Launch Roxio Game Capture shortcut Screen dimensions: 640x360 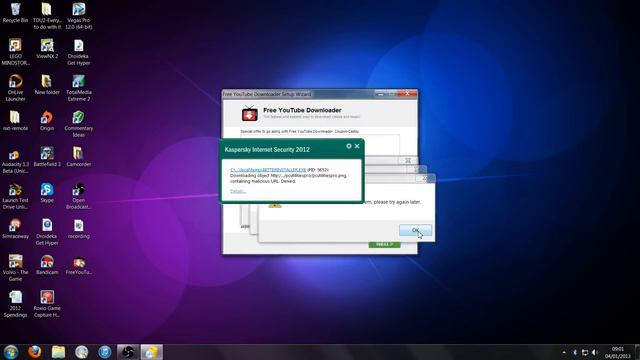(47, 304)
